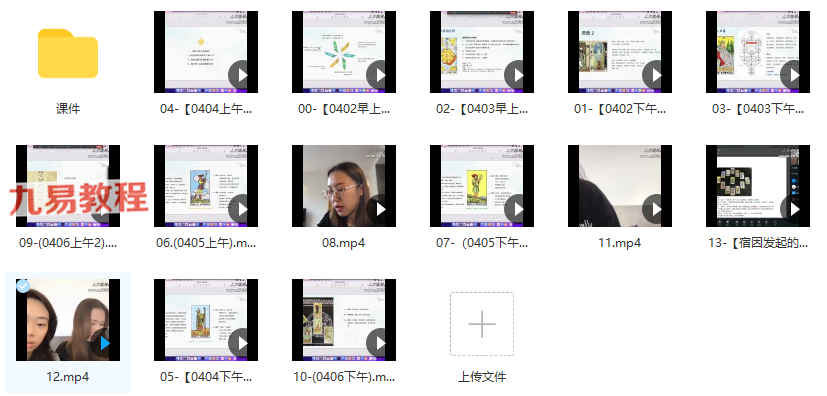Click the blue play icon on 12.mp4
This screenshot has width=827, height=396.
(104, 343)
